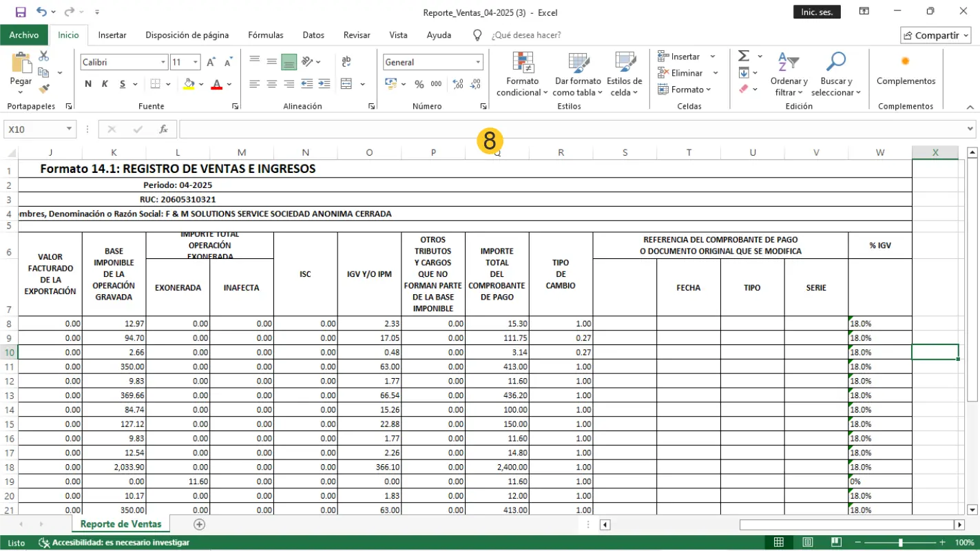Click the new sheet plus icon
Screen dimensions: 980x551
(x=200, y=524)
